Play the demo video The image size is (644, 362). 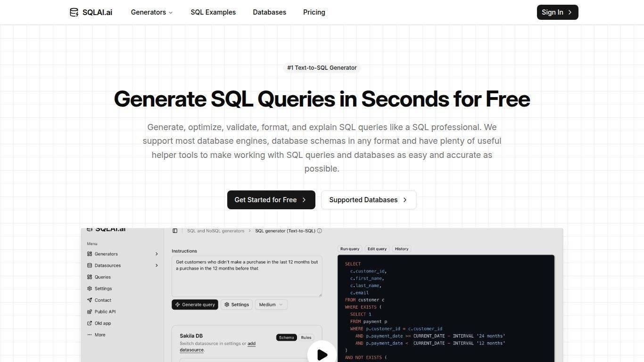click(322, 354)
